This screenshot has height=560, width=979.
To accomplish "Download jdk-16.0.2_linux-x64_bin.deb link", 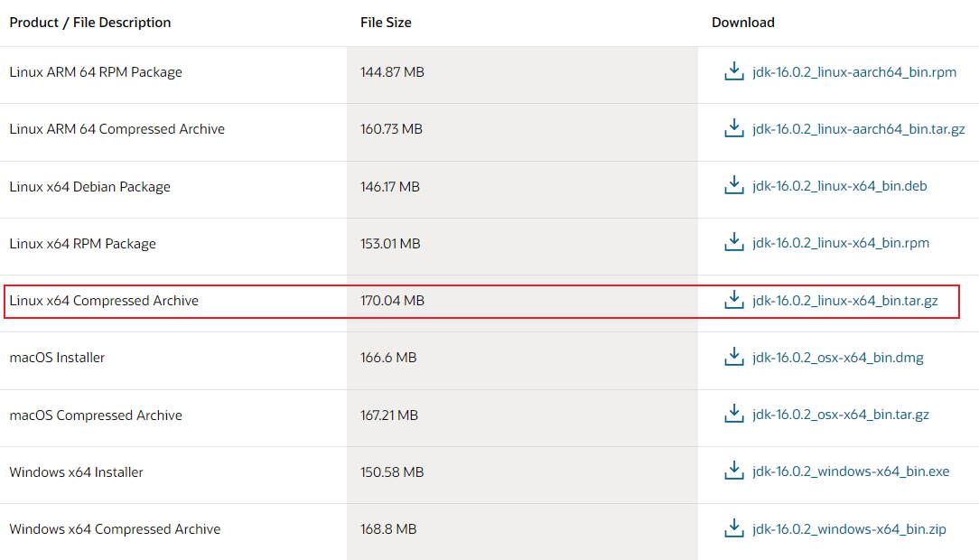I will (840, 186).
